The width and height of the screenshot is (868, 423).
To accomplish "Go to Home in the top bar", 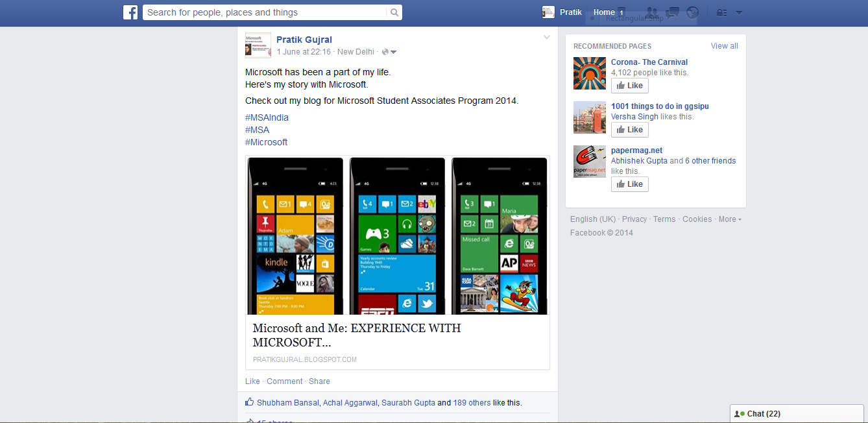I will point(604,12).
